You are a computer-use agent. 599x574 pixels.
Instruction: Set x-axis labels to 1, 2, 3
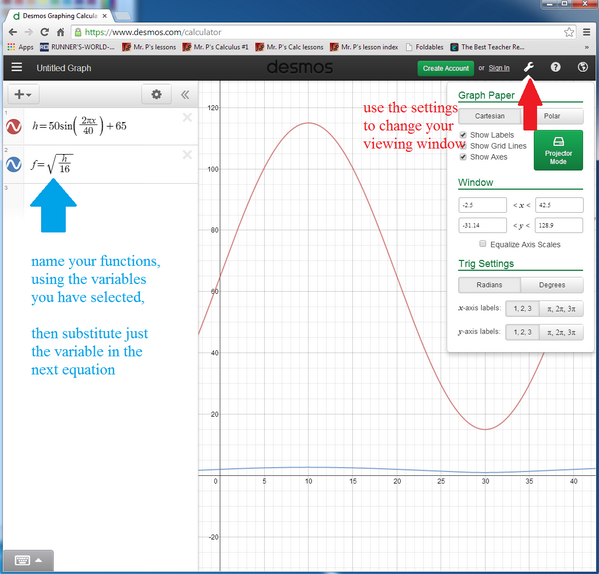click(522, 309)
